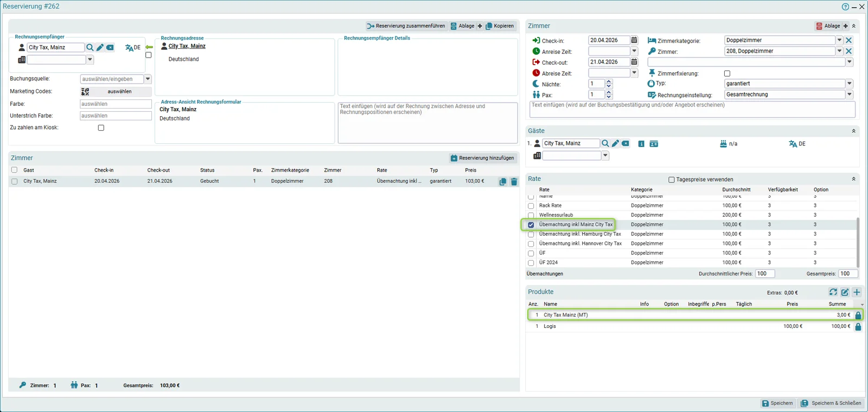
Task: Collapse the Gäste panel
Action: [x=853, y=131]
